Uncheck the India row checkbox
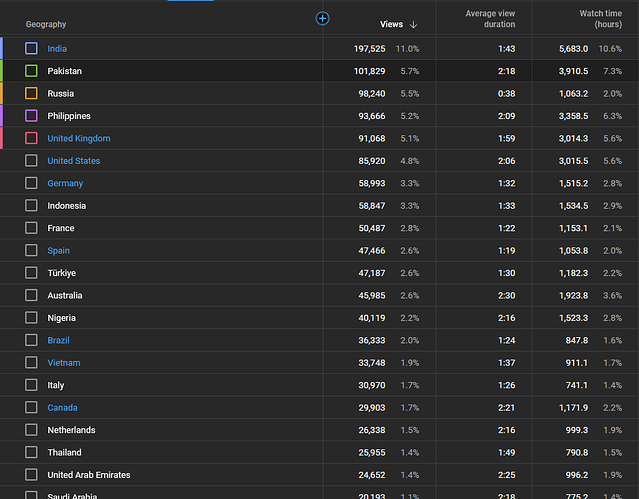 pos(31,48)
